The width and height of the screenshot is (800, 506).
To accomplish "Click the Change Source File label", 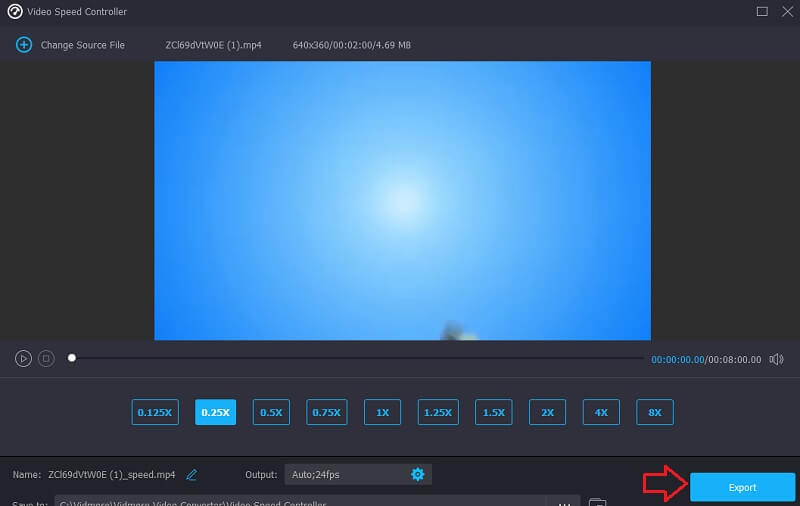I will [85, 45].
